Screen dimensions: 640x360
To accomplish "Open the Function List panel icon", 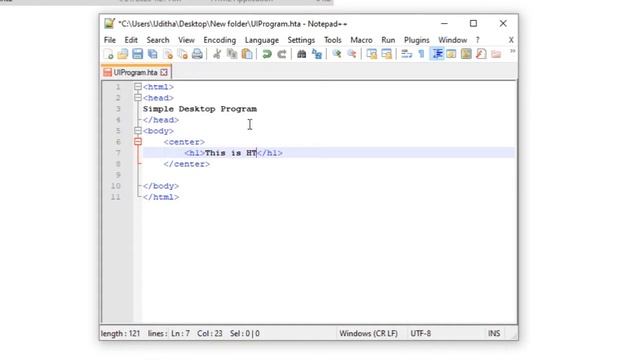I will [481, 54].
